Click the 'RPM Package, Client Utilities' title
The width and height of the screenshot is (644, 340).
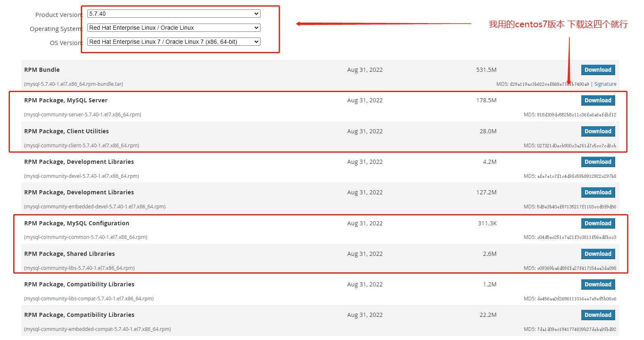click(x=66, y=131)
